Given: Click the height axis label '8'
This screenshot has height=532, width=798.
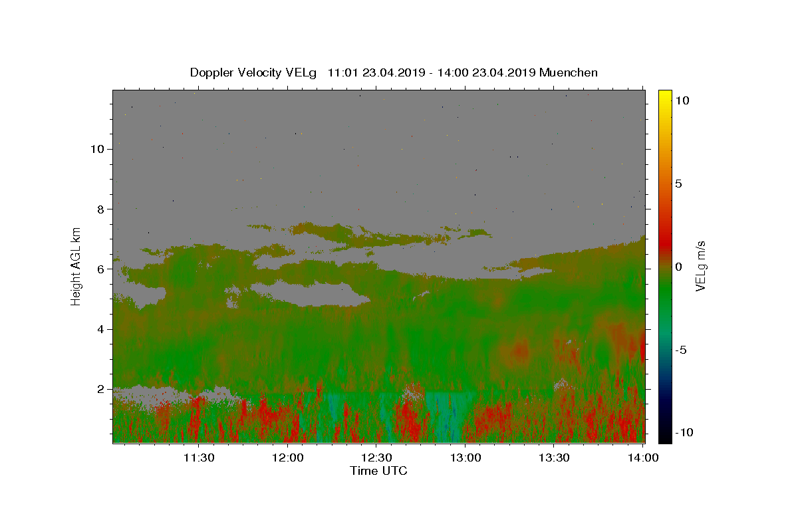Looking at the screenshot, I should click(101, 209).
